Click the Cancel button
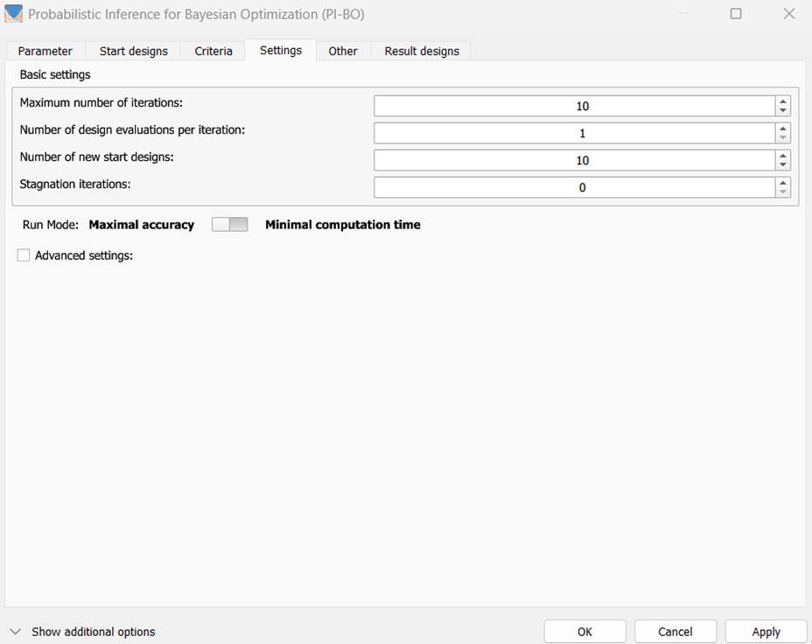The width and height of the screenshot is (812, 644). (x=675, y=632)
